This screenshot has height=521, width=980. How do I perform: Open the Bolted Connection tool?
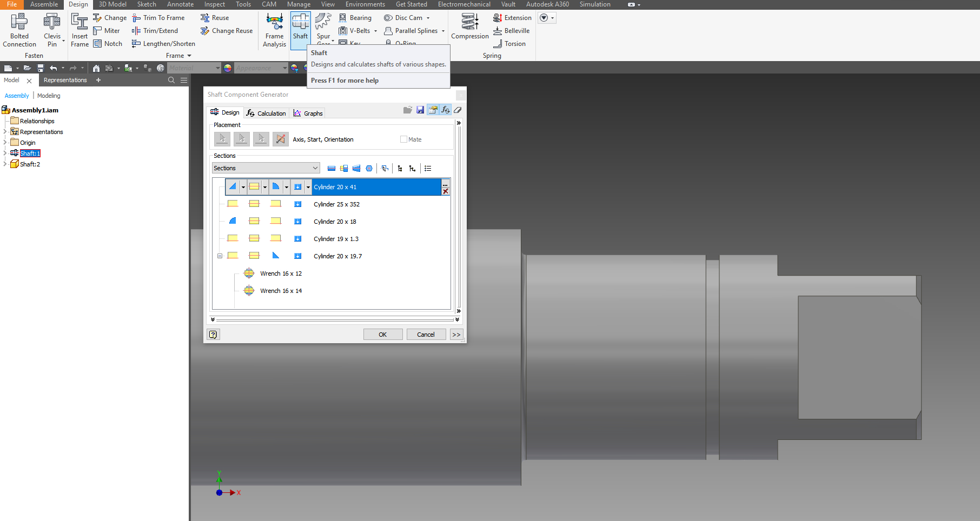coord(19,30)
